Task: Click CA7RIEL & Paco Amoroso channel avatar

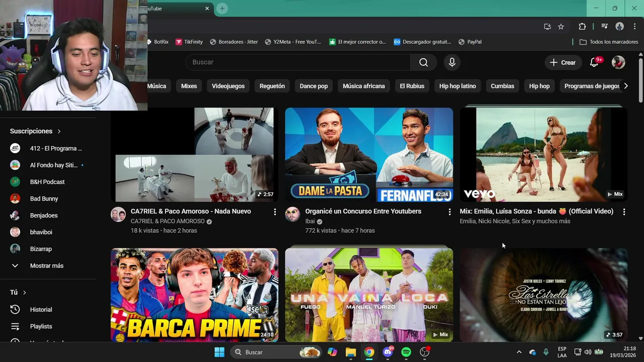Action: click(118, 214)
